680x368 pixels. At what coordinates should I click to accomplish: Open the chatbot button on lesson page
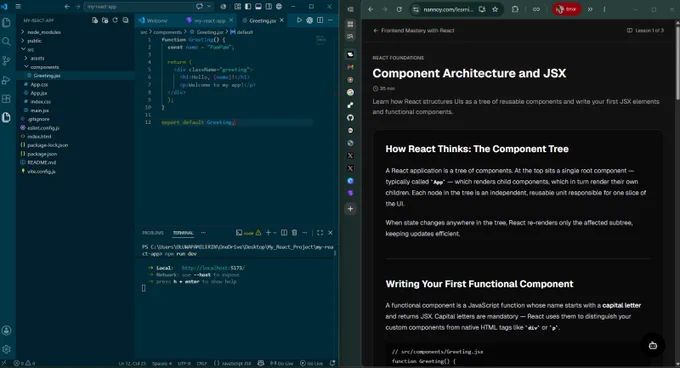[x=653, y=345]
